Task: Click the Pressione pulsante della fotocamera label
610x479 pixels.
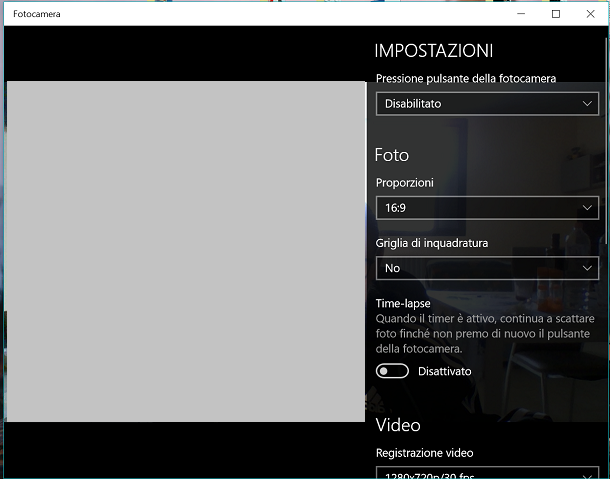Action: [466, 79]
